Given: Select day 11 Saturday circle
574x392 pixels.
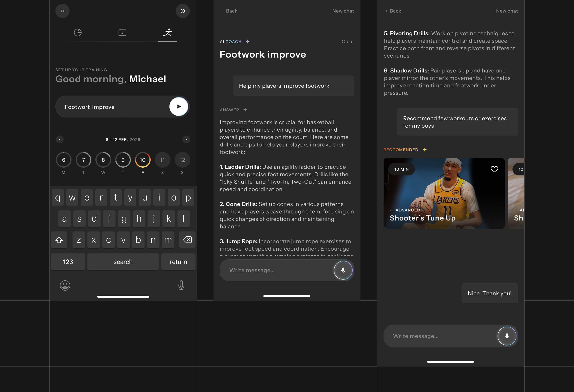Looking at the screenshot, I should coord(163,160).
